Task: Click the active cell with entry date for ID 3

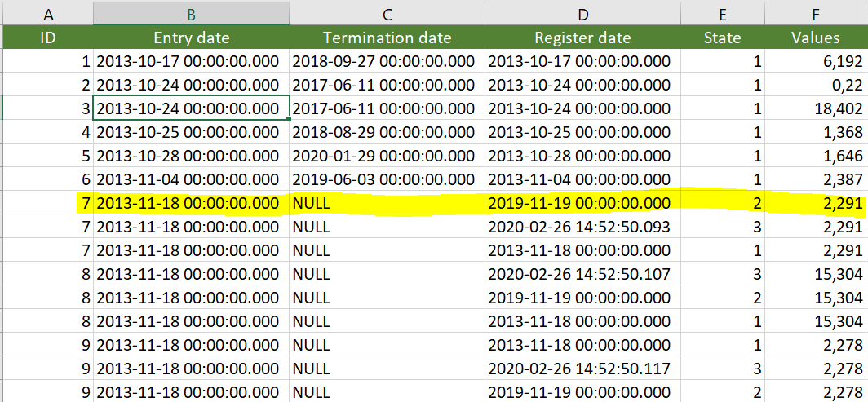Action: (191, 108)
